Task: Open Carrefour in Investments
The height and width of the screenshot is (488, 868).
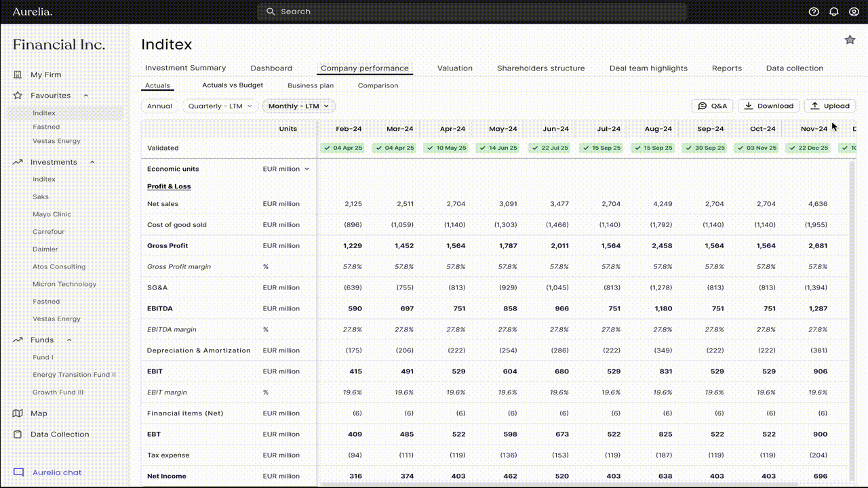Action: pos(49,232)
